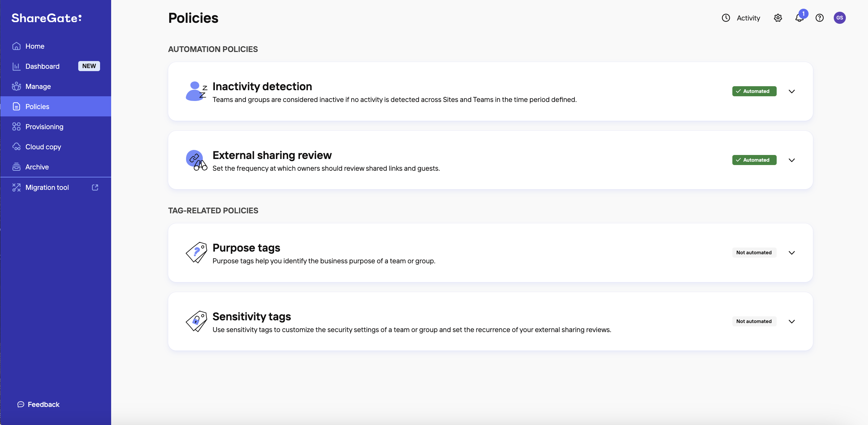The image size is (868, 425).
Task: Click the Not automated badge for Purpose tags
Action: pyautogui.click(x=754, y=253)
